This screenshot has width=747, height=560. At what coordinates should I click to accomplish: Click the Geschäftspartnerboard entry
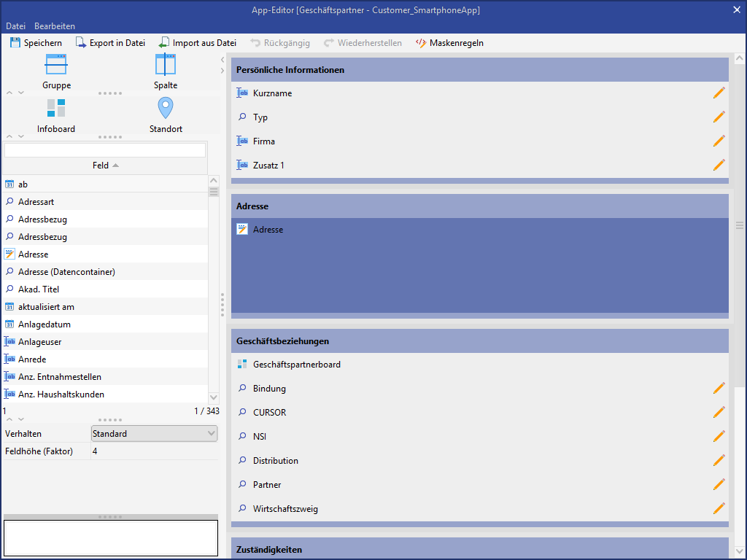[296, 365]
